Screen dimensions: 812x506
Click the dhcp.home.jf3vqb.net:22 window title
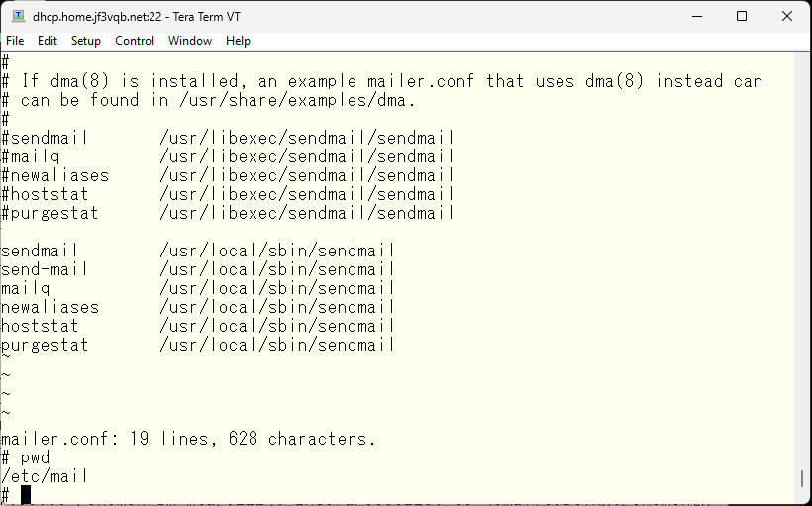(x=97, y=17)
